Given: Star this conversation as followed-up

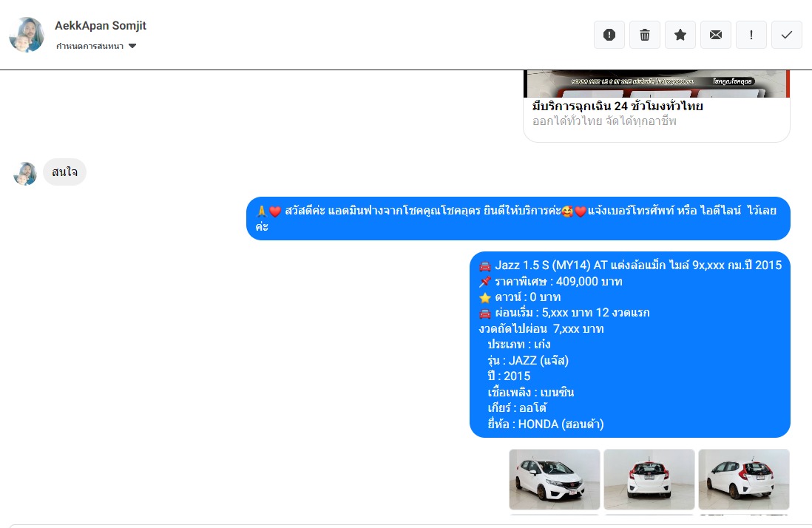Looking at the screenshot, I should pyautogui.click(x=680, y=35).
